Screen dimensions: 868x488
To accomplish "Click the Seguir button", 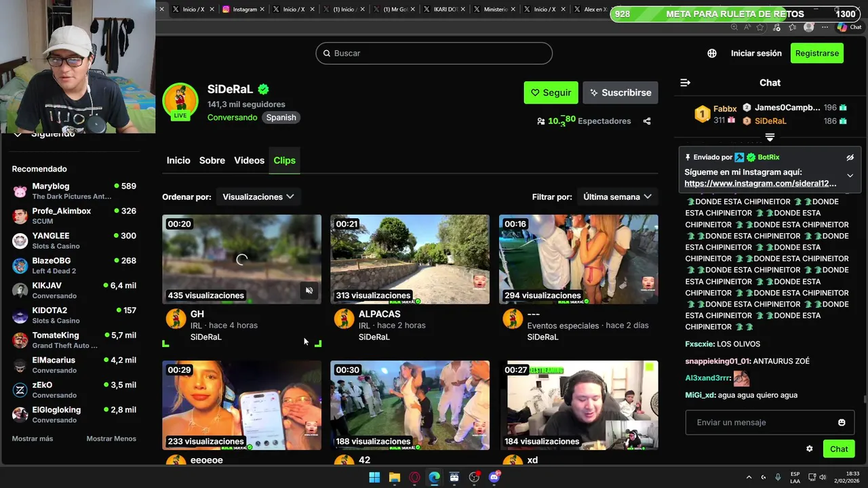I will [x=551, y=93].
